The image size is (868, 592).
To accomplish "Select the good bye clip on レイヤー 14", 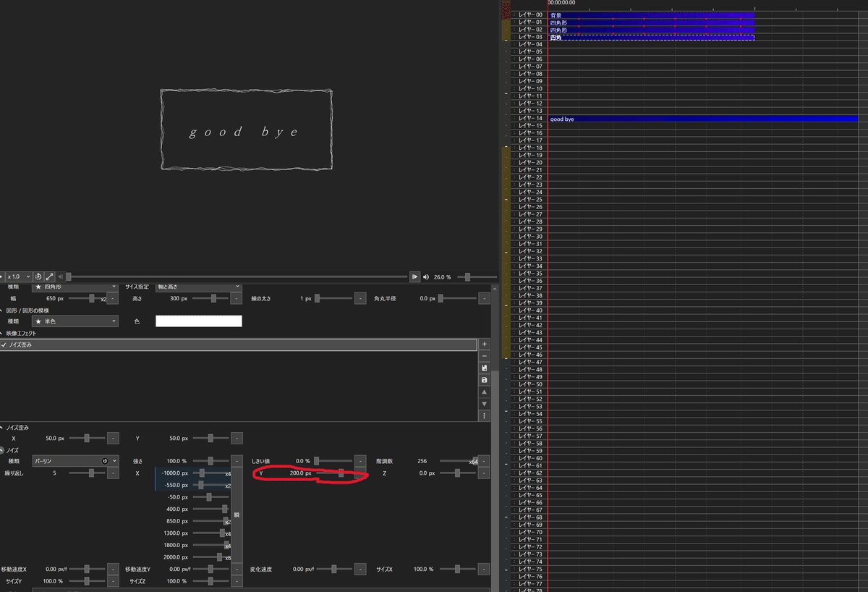I will pyautogui.click(x=702, y=119).
